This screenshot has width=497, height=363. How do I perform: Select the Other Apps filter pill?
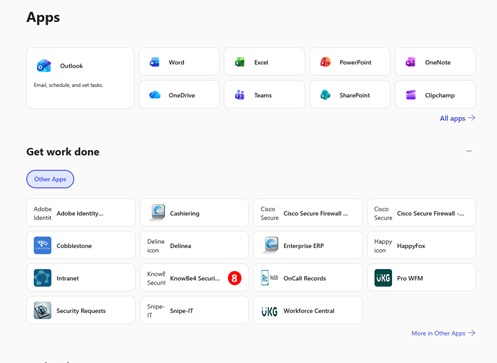pos(50,179)
